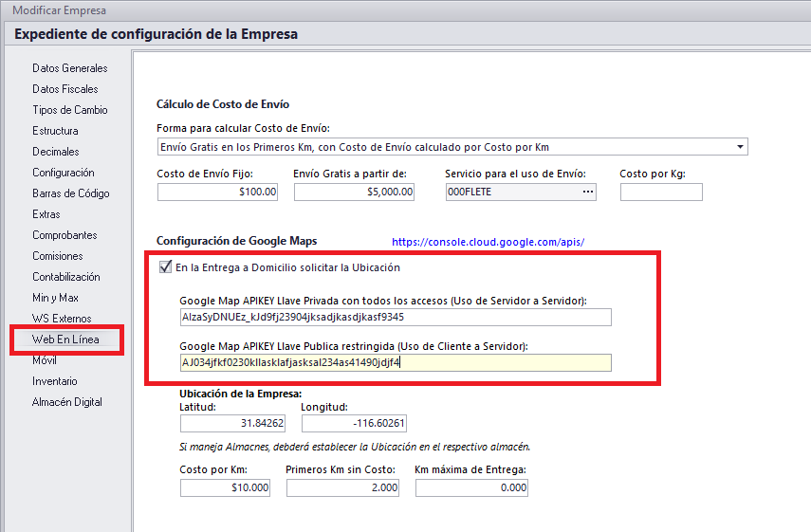Click the 'Costo por Km' field
The image size is (811, 532).
225,487
